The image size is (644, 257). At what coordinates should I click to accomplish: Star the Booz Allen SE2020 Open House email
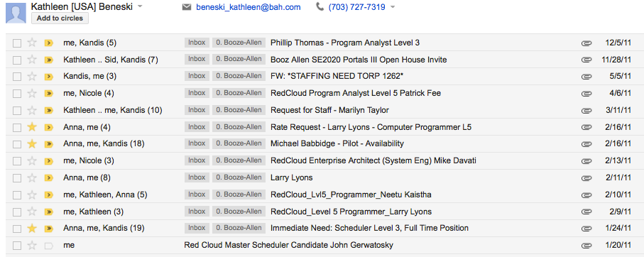[32, 60]
